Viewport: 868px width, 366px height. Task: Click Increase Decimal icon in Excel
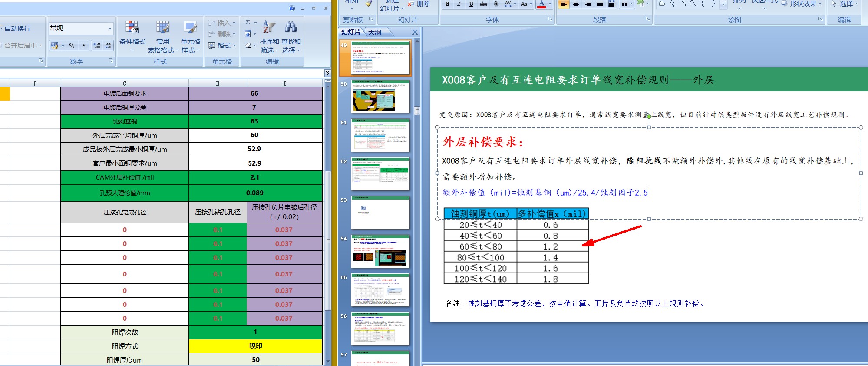tap(97, 46)
